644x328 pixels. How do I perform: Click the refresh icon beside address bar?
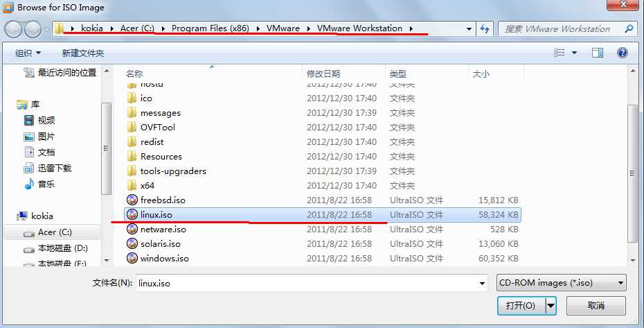pos(485,29)
